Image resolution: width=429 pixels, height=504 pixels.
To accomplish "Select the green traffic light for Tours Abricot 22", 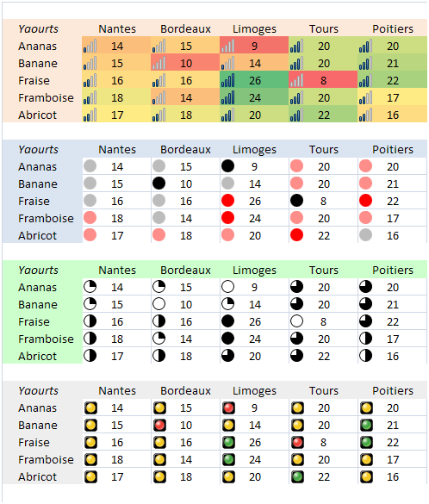I will click(297, 476).
